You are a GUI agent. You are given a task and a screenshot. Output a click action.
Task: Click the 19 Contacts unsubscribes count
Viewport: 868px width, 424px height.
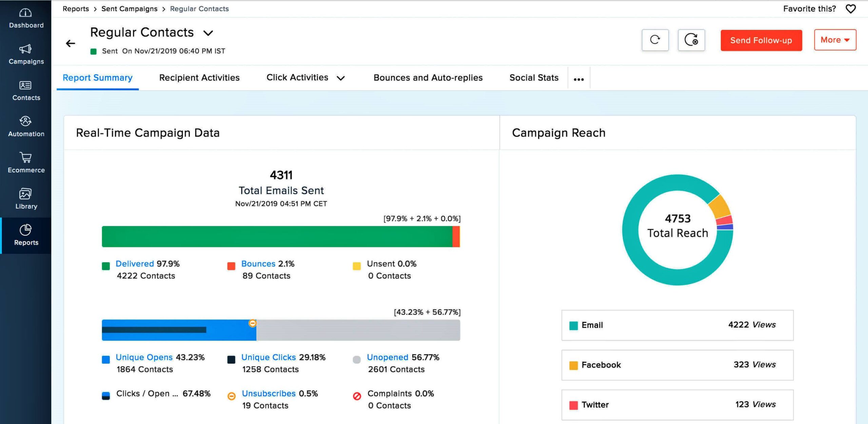[265, 406]
